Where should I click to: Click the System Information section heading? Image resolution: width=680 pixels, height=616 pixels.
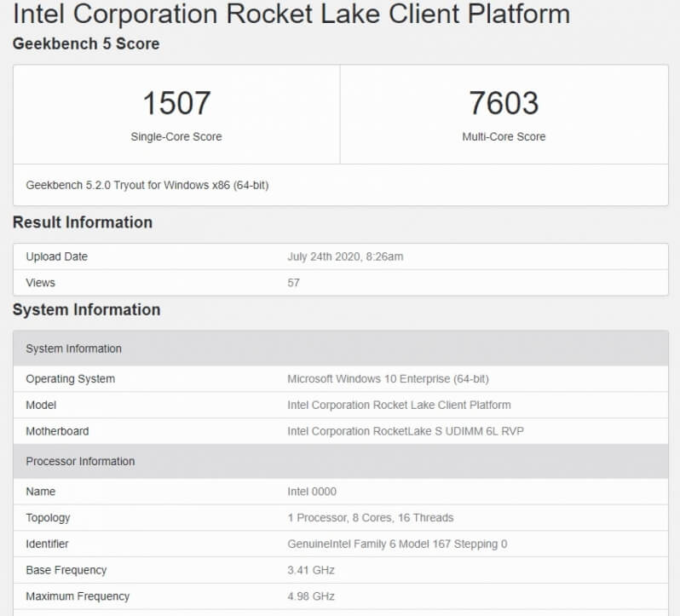pyautogui.click(x=86, y=309)
